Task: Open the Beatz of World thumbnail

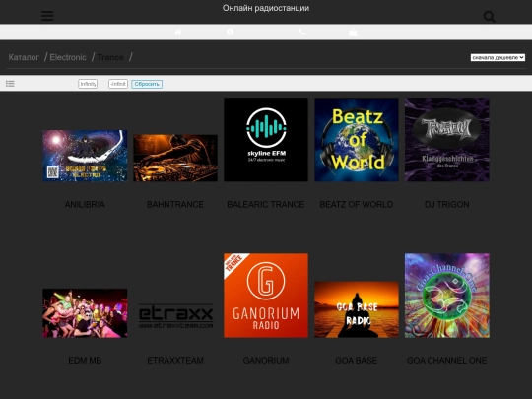Action: coord(357,140)
